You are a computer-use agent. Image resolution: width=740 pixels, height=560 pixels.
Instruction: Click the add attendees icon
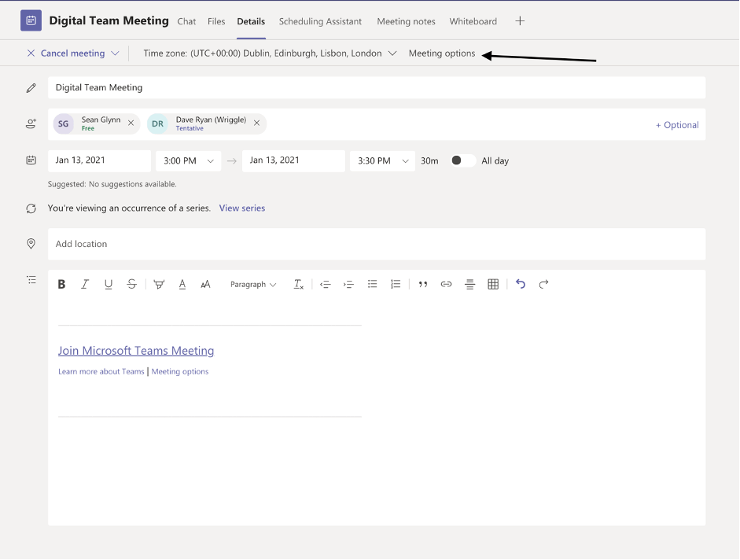click(31, 124)
